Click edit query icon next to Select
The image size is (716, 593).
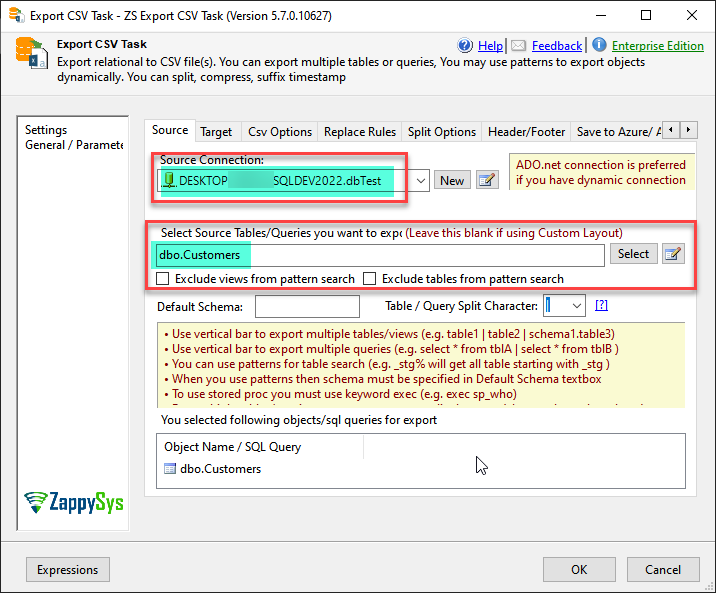[x=673, y=254]
